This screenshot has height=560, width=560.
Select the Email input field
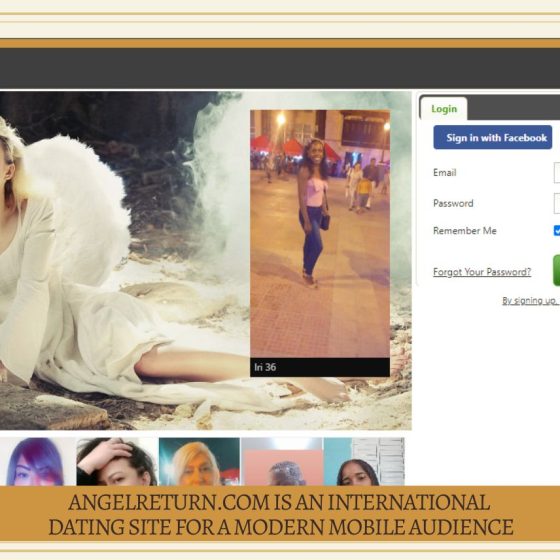coord(557,172)
